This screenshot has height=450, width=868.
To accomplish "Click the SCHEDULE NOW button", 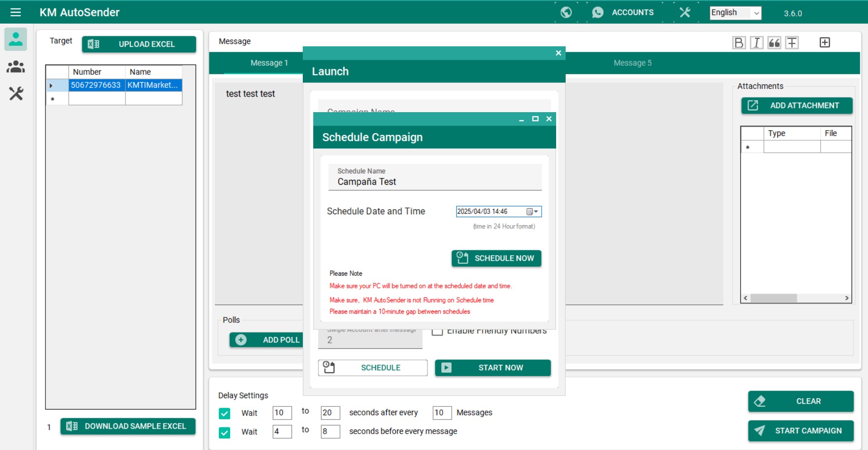I will point(496,258).
